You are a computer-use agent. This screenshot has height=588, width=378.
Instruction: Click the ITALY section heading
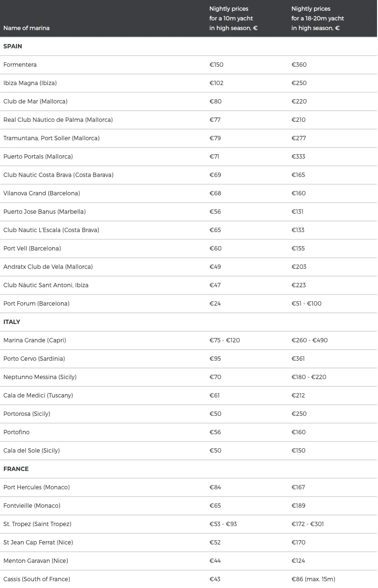point(12,322)
